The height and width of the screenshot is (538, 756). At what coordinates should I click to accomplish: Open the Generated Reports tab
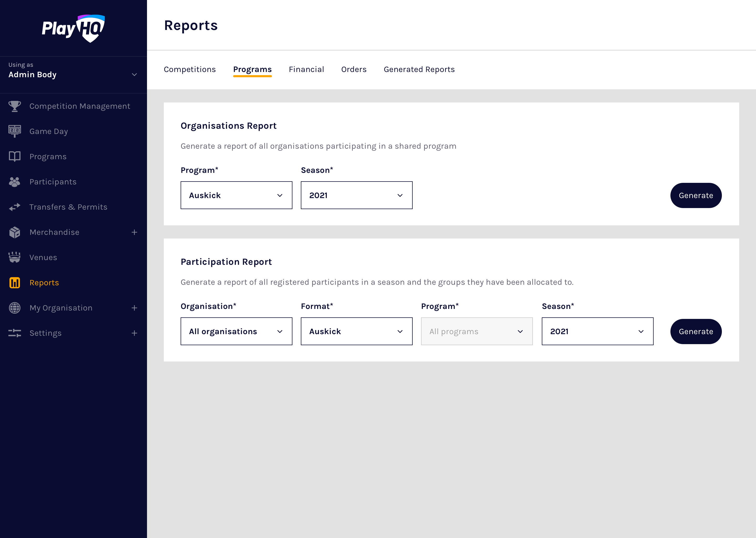(x=419, y=69)
